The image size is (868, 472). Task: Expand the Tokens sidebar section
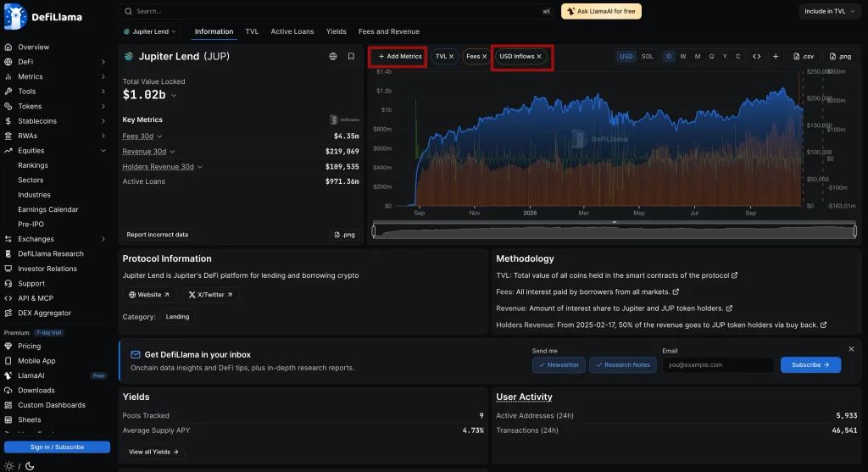[x=103, y=106]
